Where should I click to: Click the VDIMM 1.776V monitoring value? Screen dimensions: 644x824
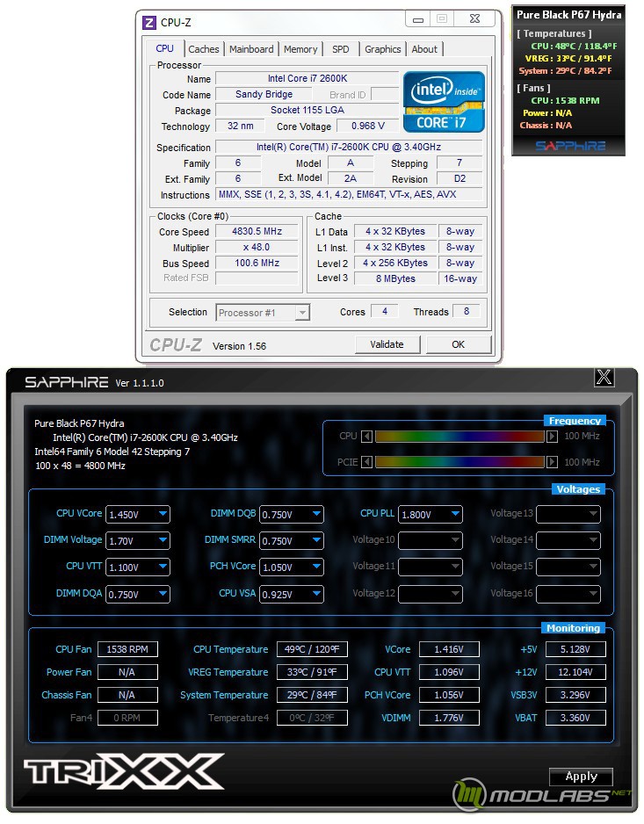coord(449,718)
